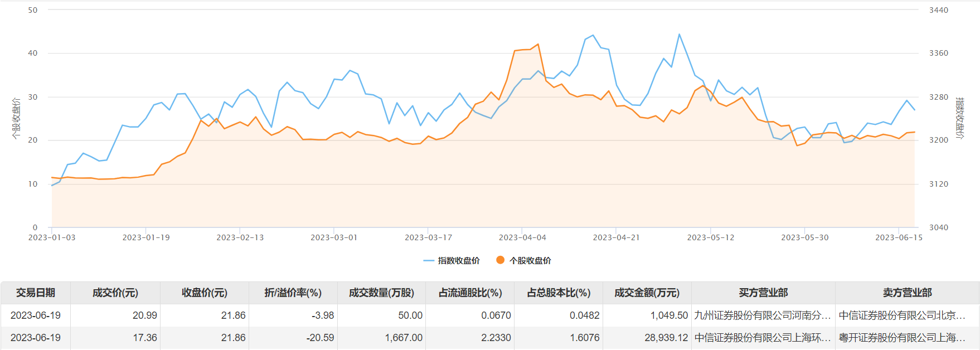Open buyer 中信证券股份有限公司上海环… entry
The height and width of the screenshot is (350, 980).
click(x=763, y=338)
